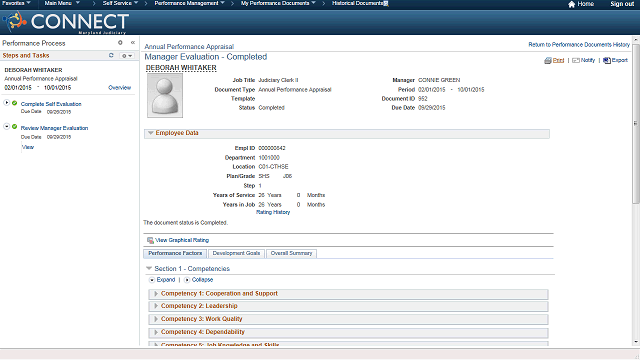
Task: Switch to the Performance Factors tab
Action: tap(175, 253)
